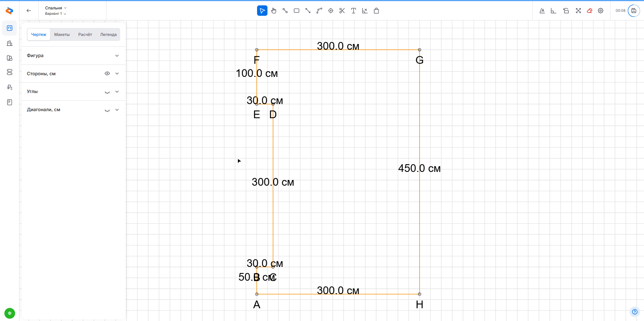
Task: Open the ruble pricing sidebar icon
Action: (9, 87)
